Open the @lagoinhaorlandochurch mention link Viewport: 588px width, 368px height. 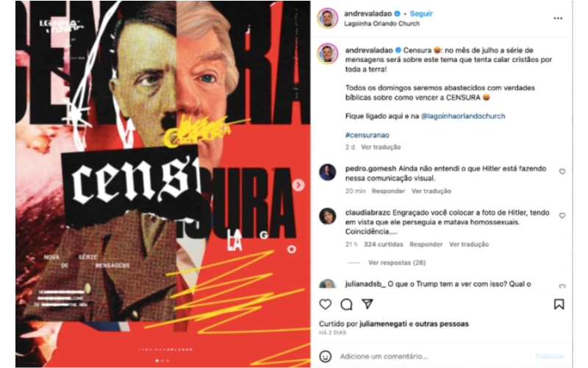point(463,116)
